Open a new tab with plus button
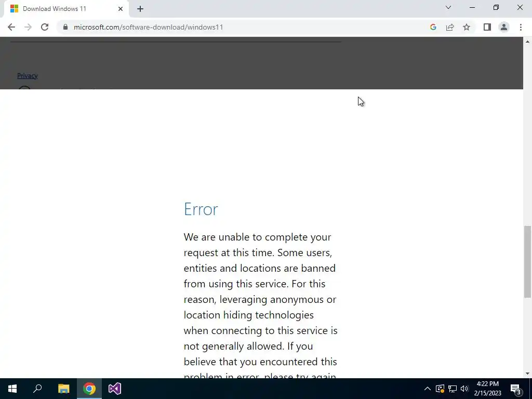Screen dimensions: 532x399 click(x=140, y=9)
